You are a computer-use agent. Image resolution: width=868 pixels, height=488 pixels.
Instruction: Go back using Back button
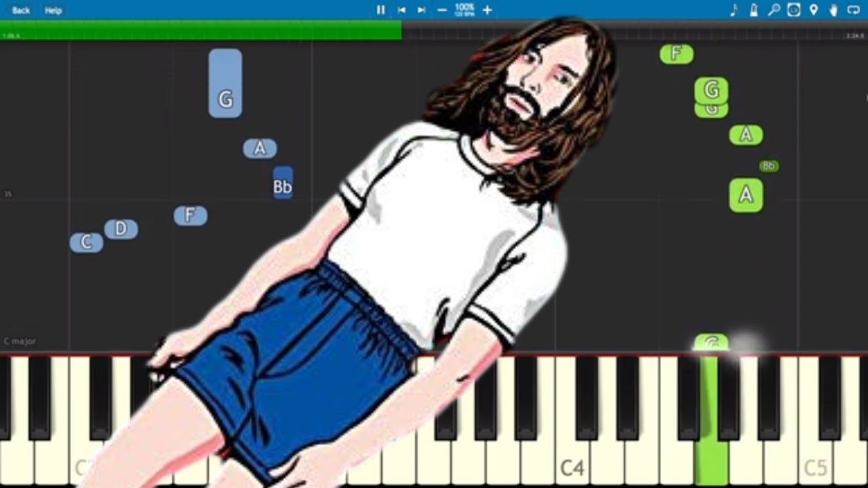(21, 10)
